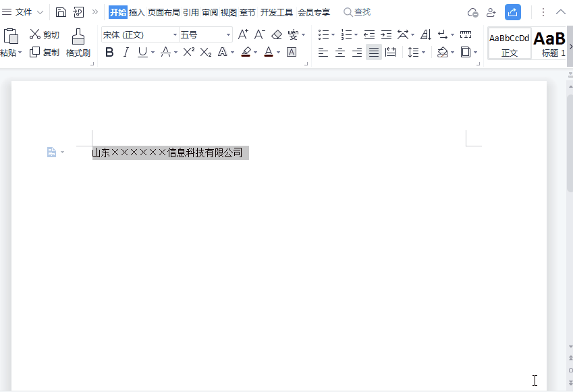
Task: Click the 复制 copy button
Action: [45, 52]
